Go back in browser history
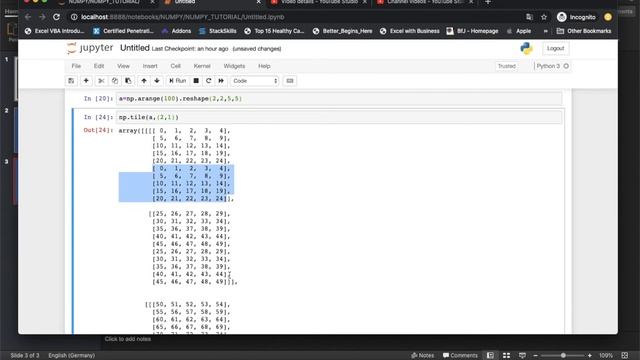The width and height of the screenshot is (640, 360). [28, 17]
